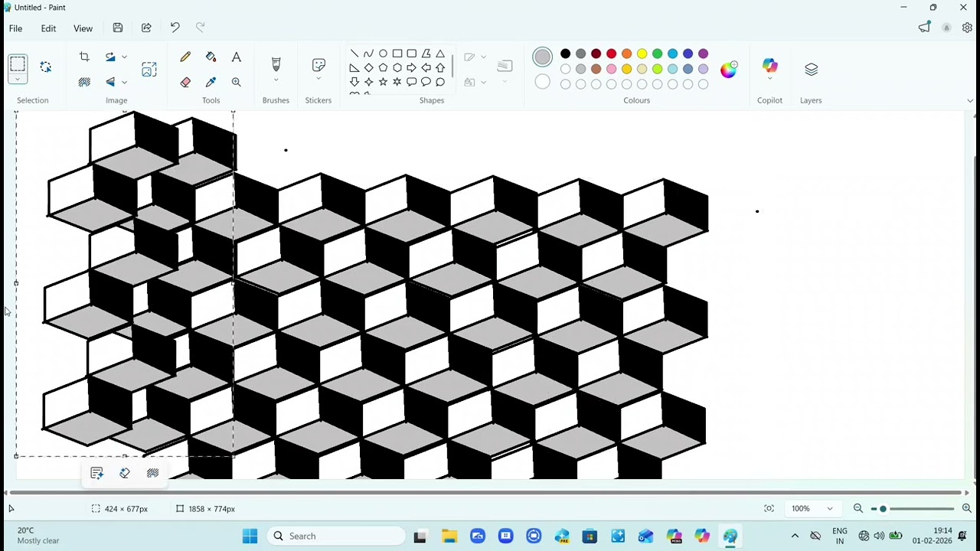Click the zoom slider handle

coord(883,509)
